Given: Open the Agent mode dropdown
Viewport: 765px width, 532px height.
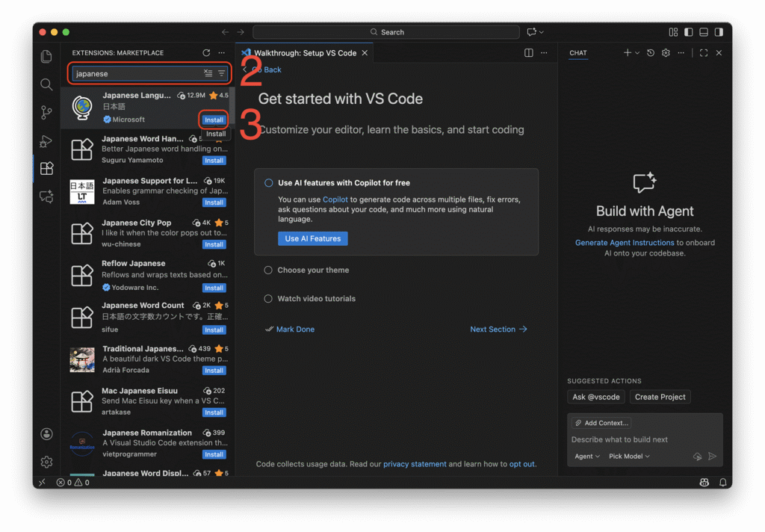Looking at the screenshot, I should click(x=587, y=457).
